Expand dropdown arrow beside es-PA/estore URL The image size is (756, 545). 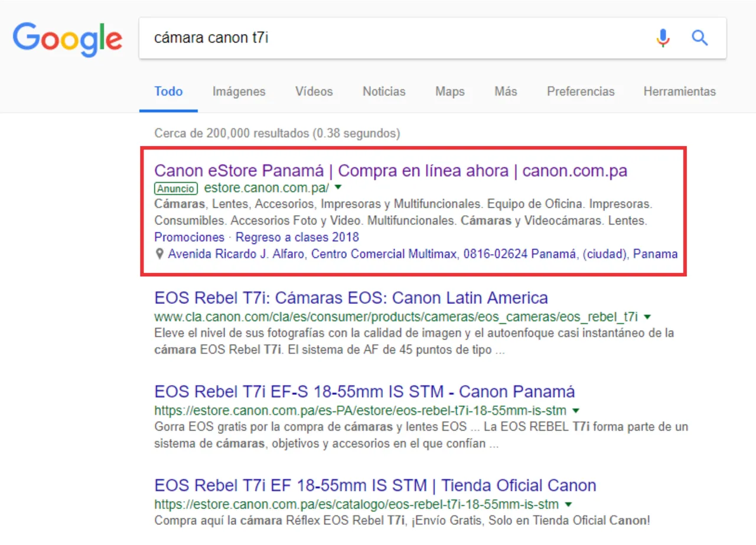coord(576,410)
